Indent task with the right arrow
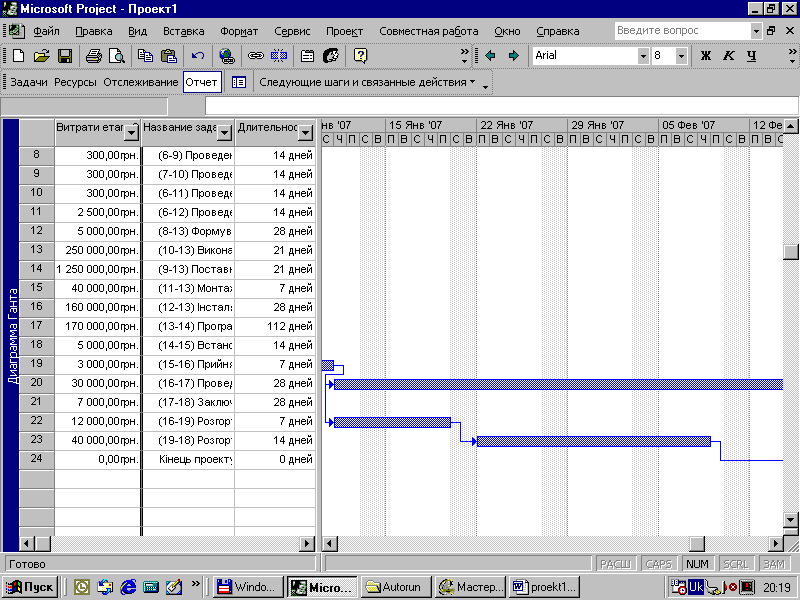The height and width of the screenshot is (600, 800). point(514,56)
